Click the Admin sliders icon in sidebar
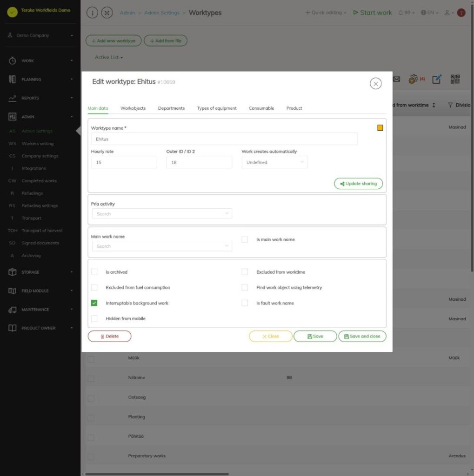The image size is (474, 476). pos(12,117)
